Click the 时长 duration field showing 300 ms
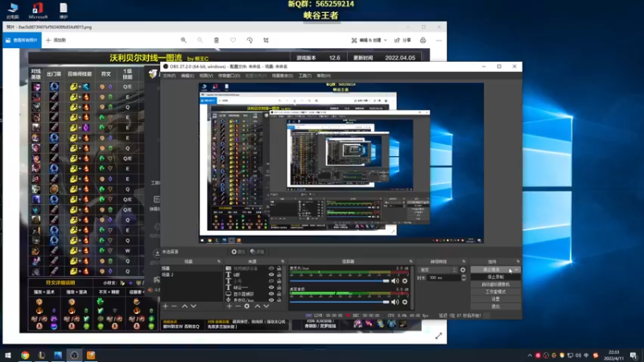This screenshot has width=644, height=362. 444,278
